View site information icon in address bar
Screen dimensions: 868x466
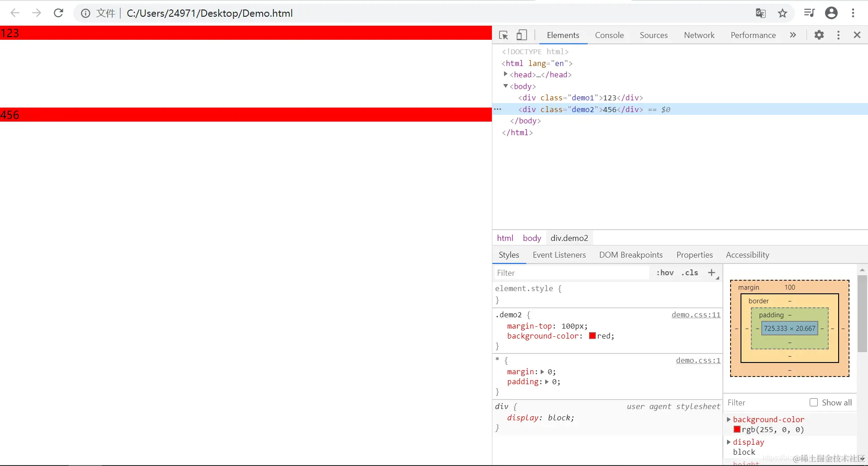[85, 14]
